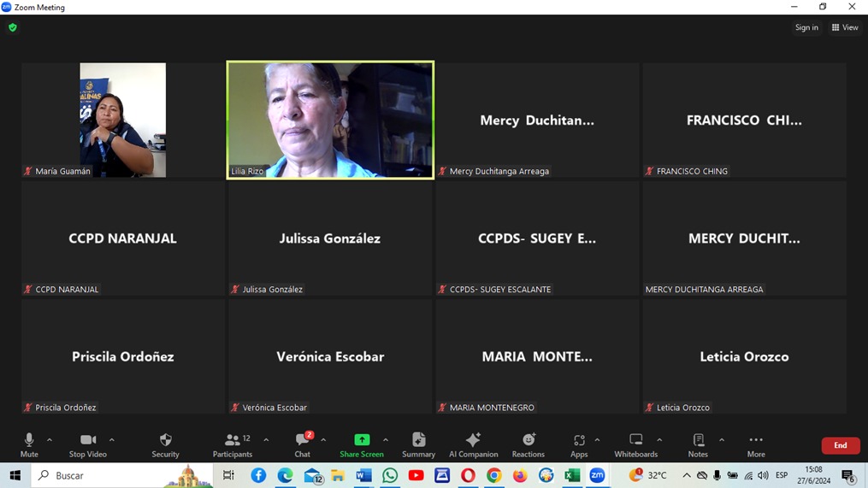This screenshot has width=868, height=488.
Task: Open the View layout menu
Action: [x=844, y=27]
